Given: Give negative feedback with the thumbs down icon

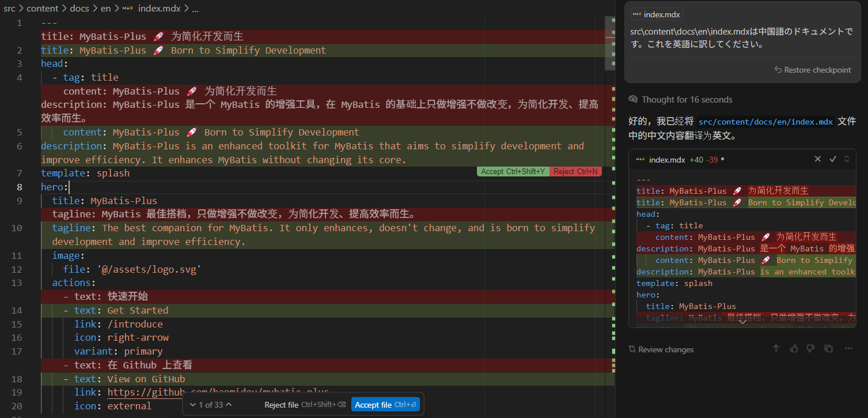Looking at the screenshot, I should (810, 348).
